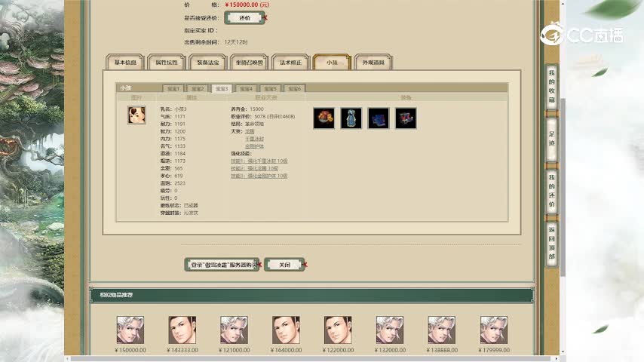
Task: Open the similar item priced ¥132000.00
Action: pyautogui.click(x=390, y=330)
